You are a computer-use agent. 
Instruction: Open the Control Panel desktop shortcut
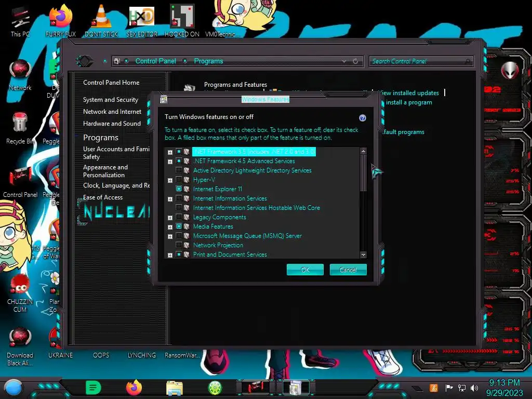coord(20,182)
